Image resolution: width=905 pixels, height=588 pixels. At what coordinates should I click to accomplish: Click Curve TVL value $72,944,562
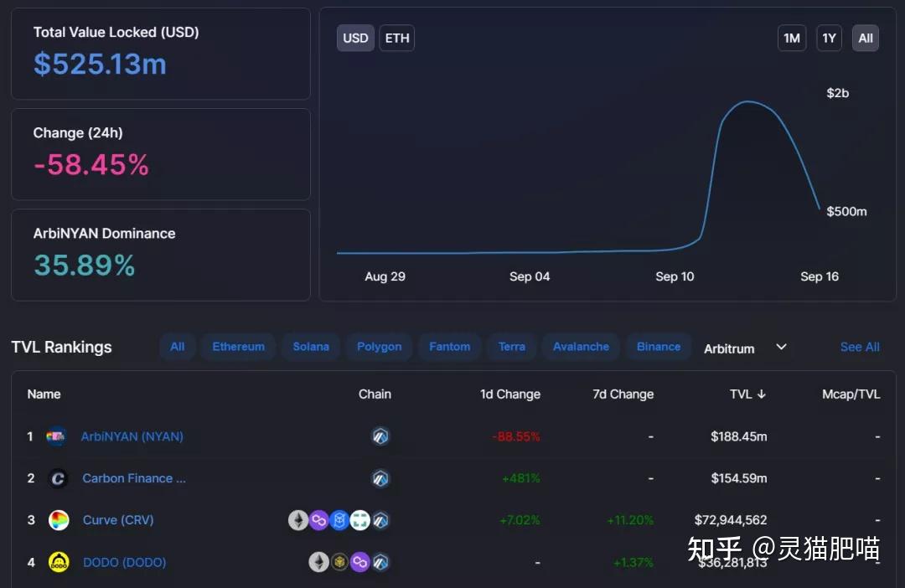[731, 520]
